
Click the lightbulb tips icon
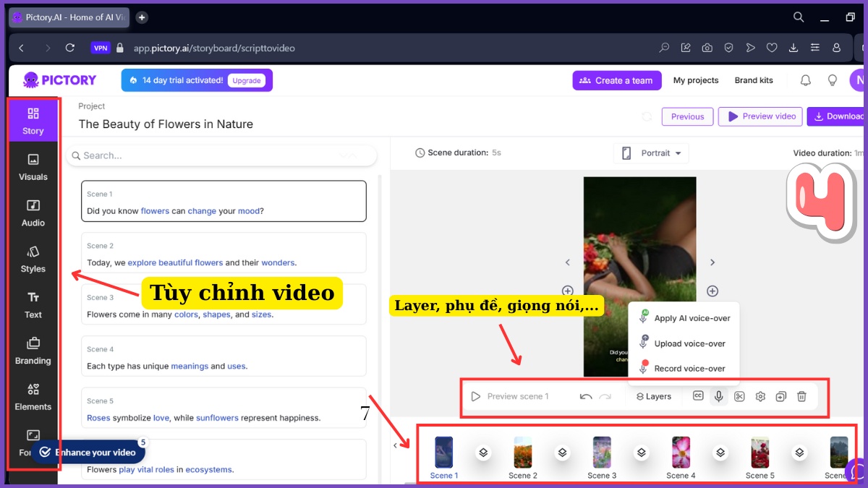(x=833, y=80)
